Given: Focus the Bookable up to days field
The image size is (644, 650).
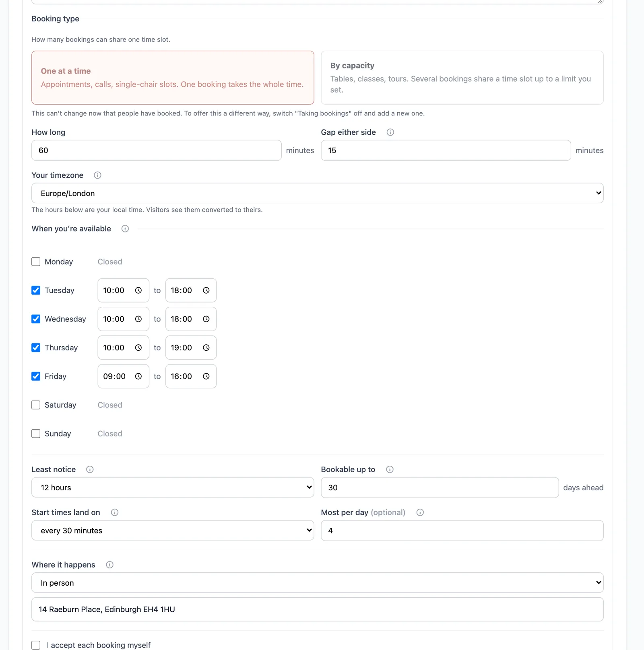Looking at the screenshot, I should [440, 488].
